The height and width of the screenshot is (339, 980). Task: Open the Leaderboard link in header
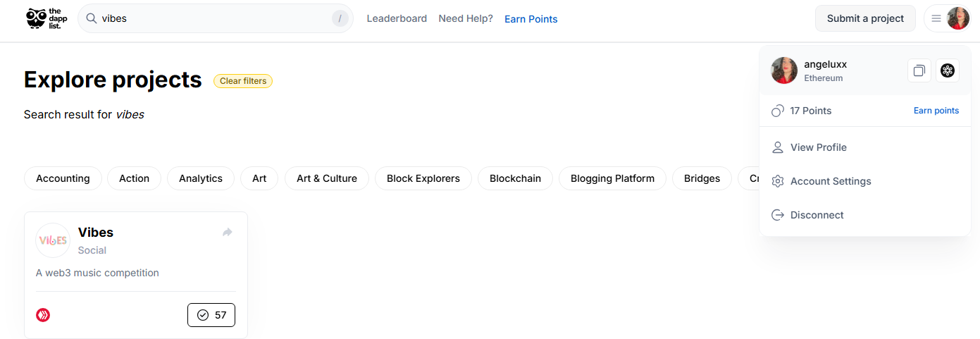point(397,18)
